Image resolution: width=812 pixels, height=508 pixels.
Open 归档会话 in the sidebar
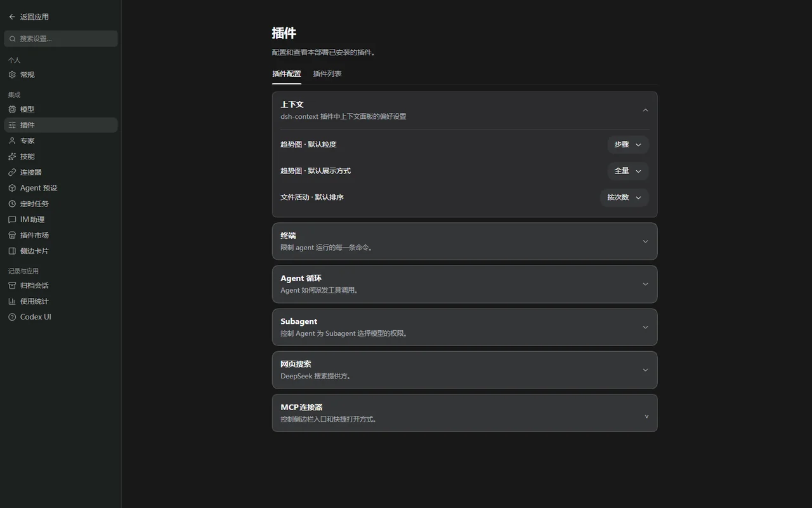(x=61, y=286)
